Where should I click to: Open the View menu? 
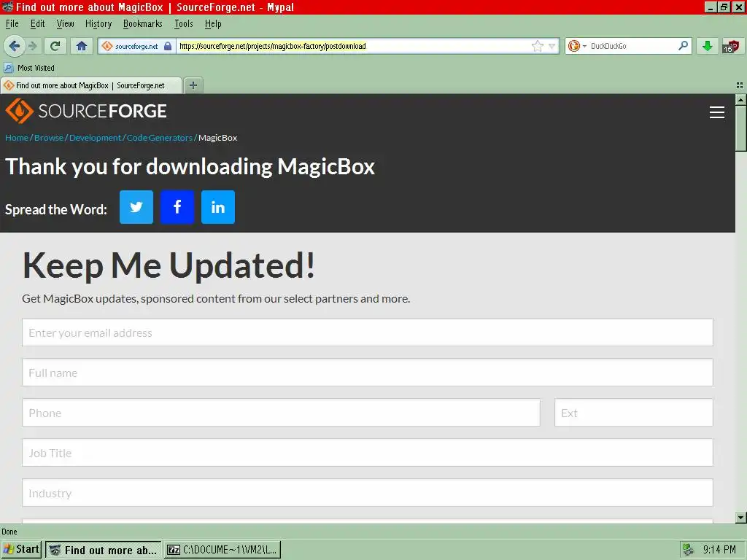65,24
